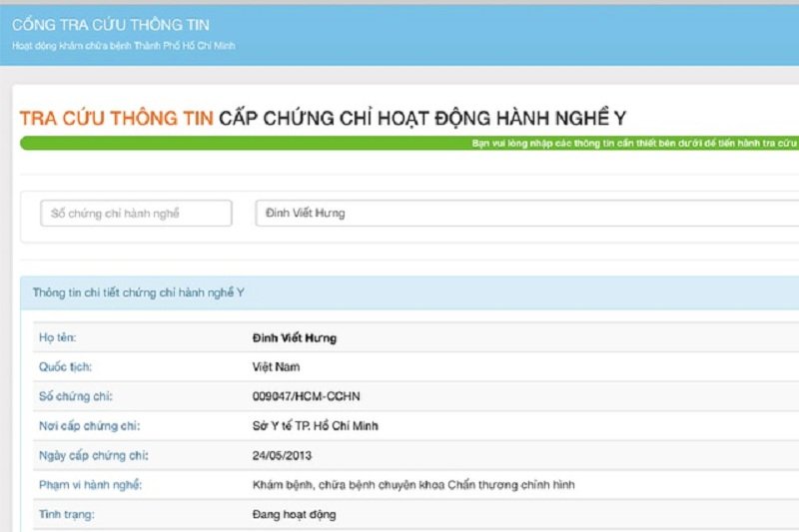Select the 'Phạm vi hành nghề:' label
The width and height of the screenshot is (799, 532).
[x=90, y=485]
